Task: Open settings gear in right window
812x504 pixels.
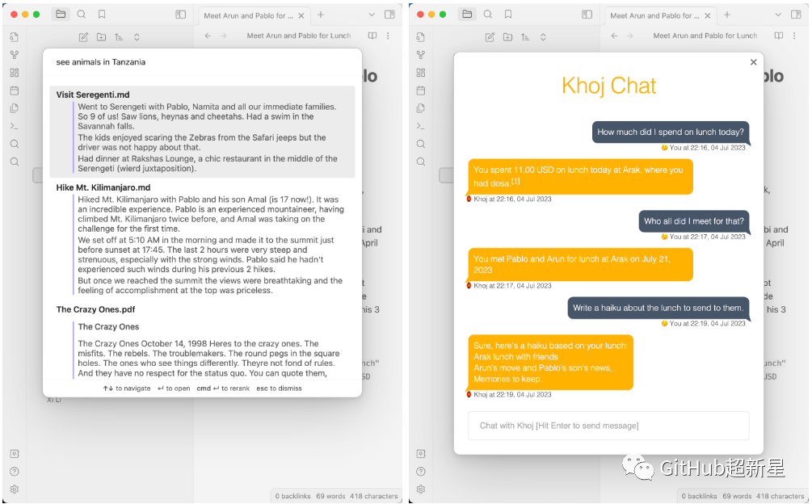Action: click(x=421, y=489)
